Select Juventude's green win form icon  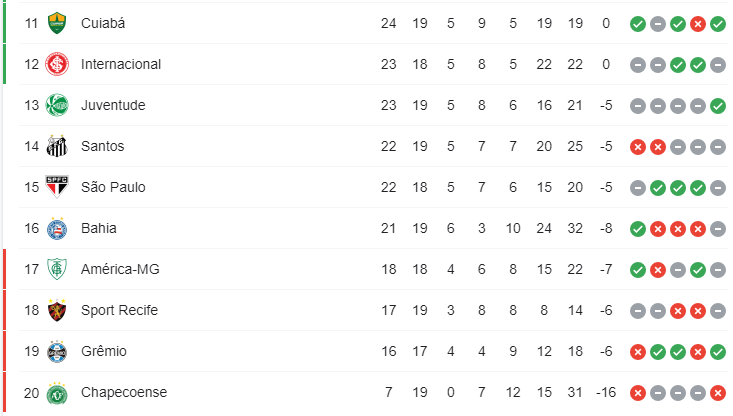click(718, 106)
